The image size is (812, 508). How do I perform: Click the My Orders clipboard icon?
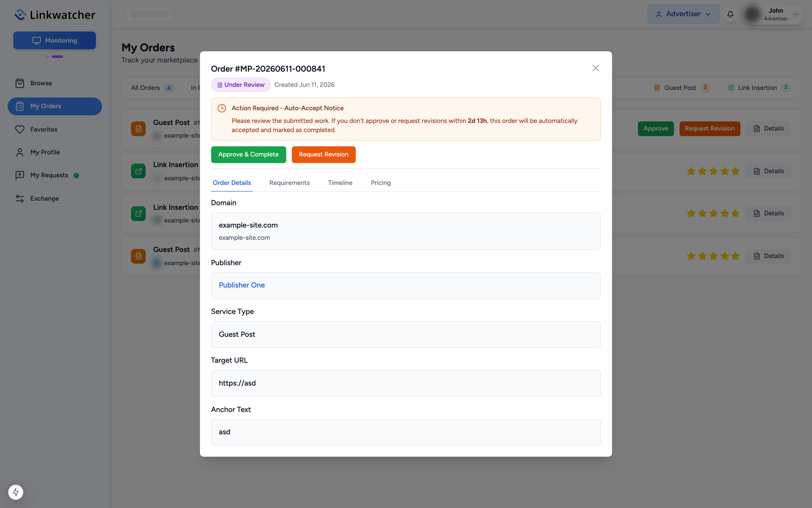(x=20, y=106)
